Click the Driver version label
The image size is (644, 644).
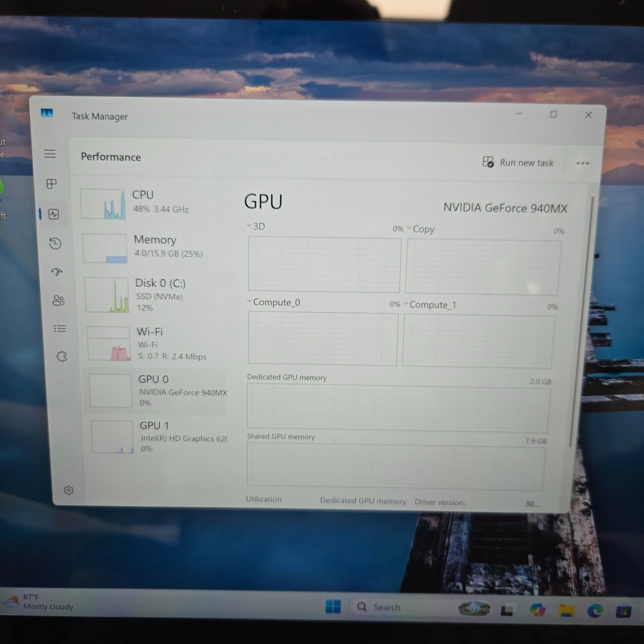pyautogui.click(x=440, y=502)
